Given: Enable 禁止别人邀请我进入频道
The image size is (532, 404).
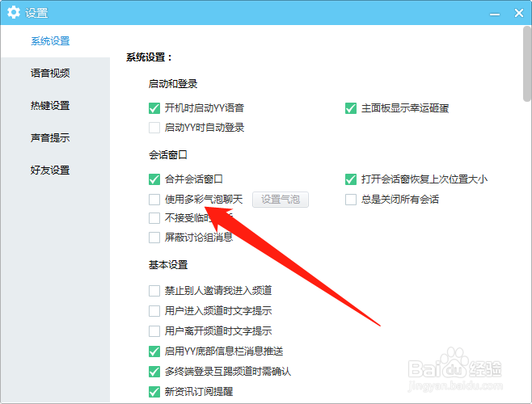Looking at the screenshot, I should (x=154, y=291).
